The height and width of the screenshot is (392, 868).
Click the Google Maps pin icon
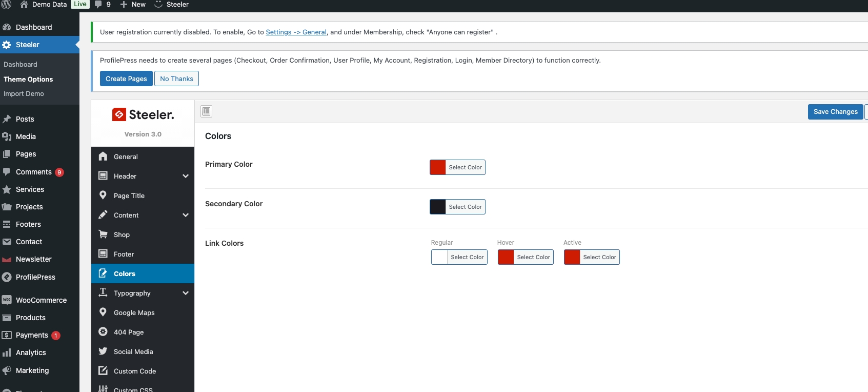pyautogui.click(x=103, y=312)
